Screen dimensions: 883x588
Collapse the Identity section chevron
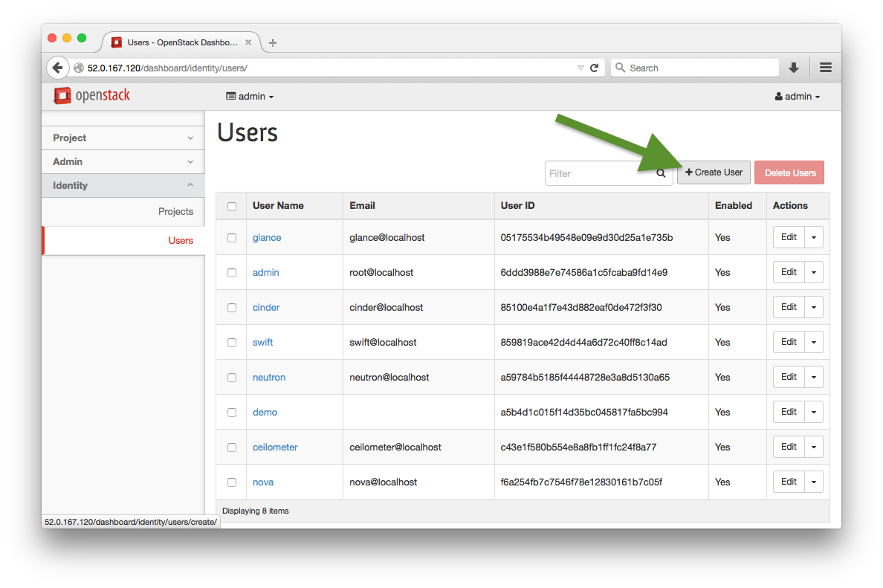pos(190,185)
